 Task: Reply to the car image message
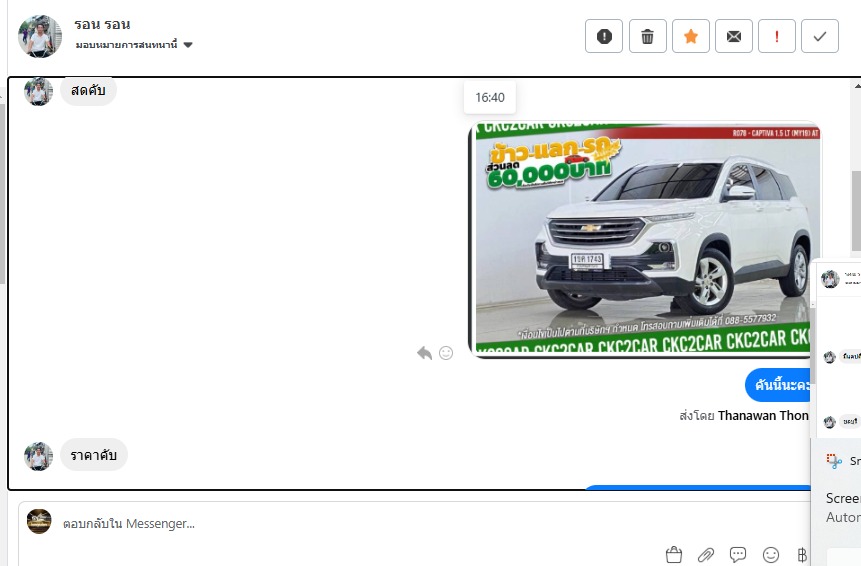(424, 353)
